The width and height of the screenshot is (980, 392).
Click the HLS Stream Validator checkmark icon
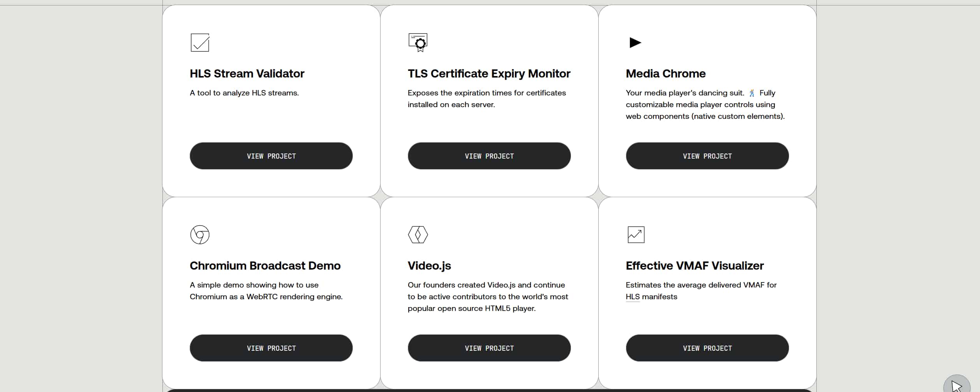pos(200,42)
